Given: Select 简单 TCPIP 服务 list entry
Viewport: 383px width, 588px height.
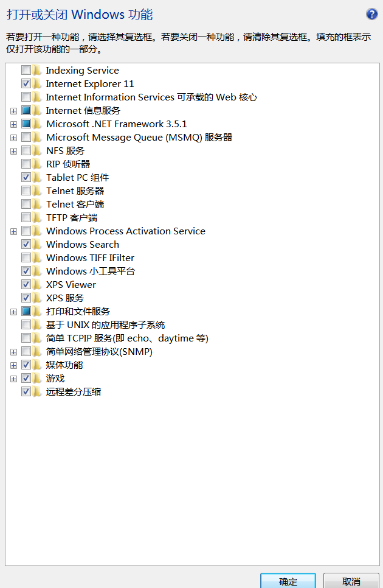Looking at the screenshot, I should [x=127, y=338].
